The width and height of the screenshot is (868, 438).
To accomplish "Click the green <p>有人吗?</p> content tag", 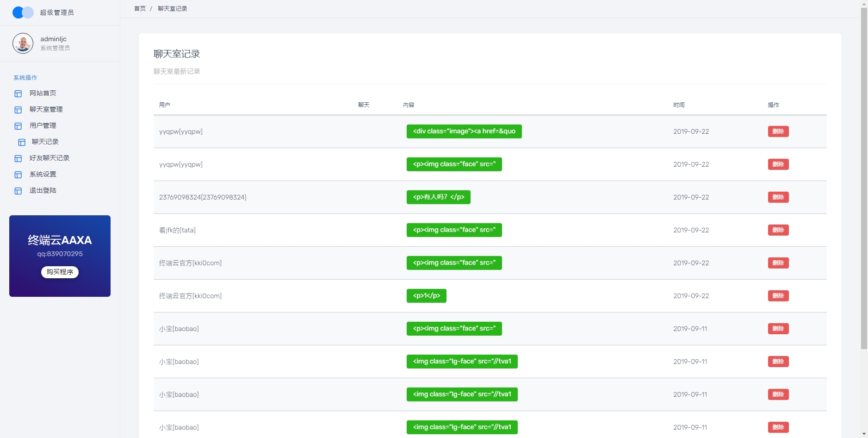I will click(438, 197).
